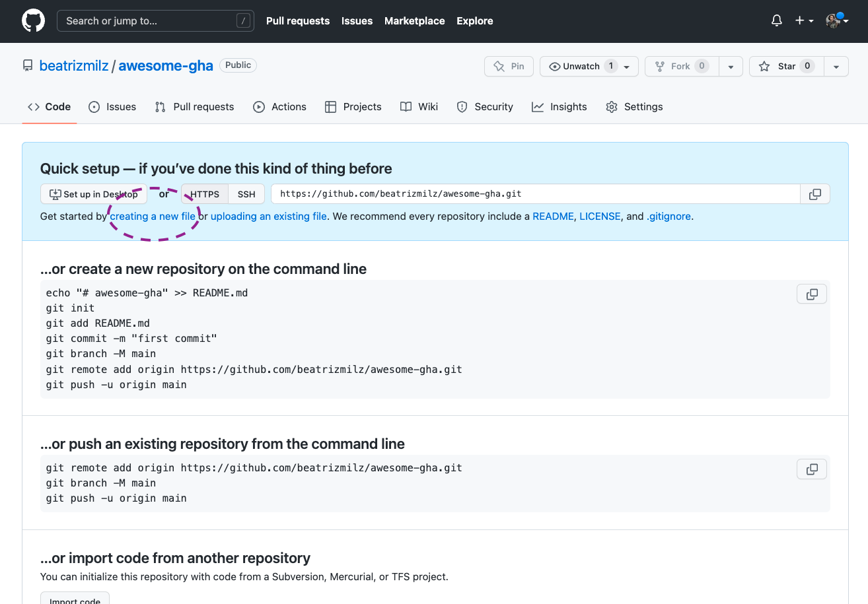Copy the create new repository commands
Image resolution: width=868 pixels, height=604 pixels.
coord(812,294)
